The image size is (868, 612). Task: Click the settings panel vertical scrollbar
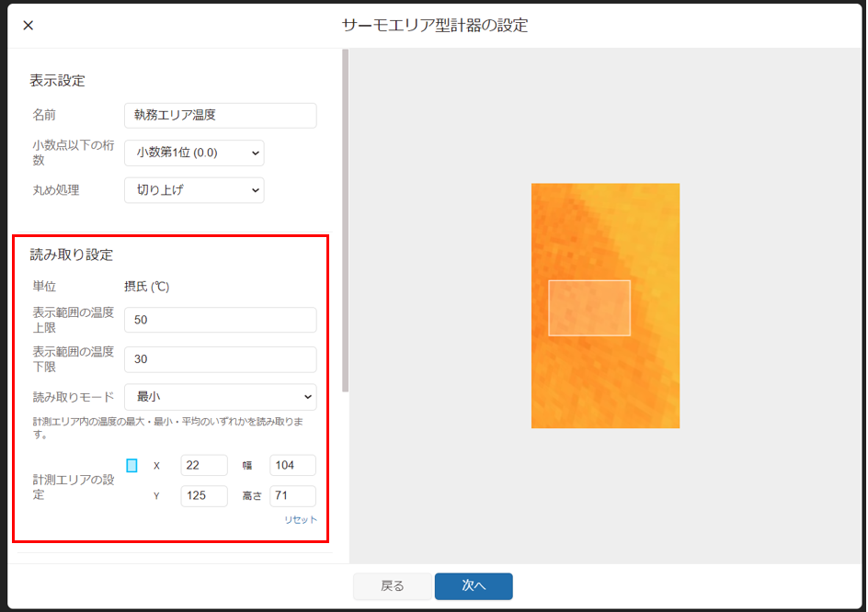point(346,221)
